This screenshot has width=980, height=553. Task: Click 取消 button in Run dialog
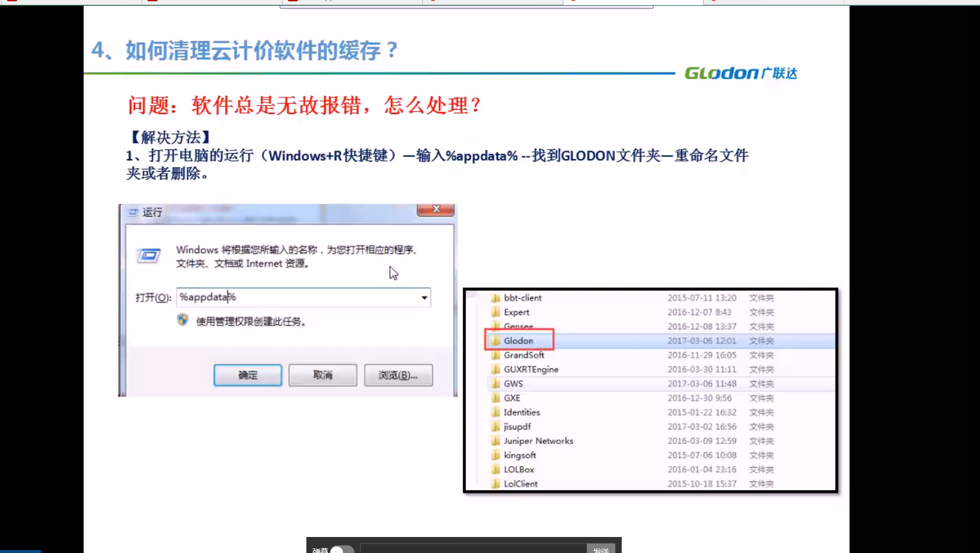(322, 375)
